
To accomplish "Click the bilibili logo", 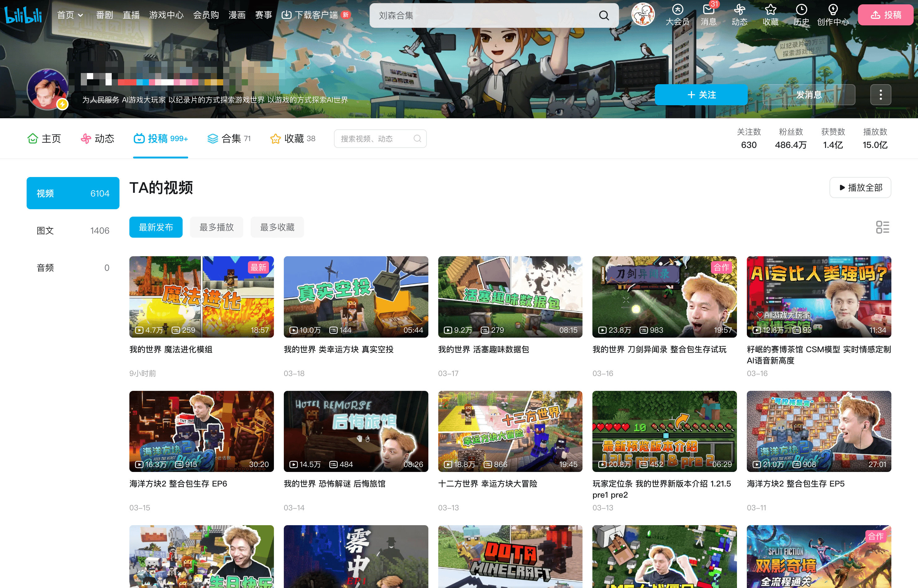I will 23,15.
